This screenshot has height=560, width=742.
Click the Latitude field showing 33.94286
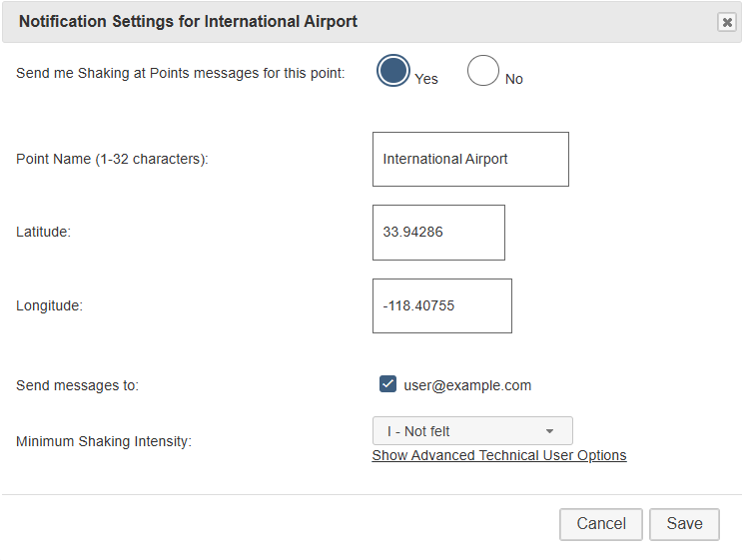pyautogui.click(x=438, y=233)
